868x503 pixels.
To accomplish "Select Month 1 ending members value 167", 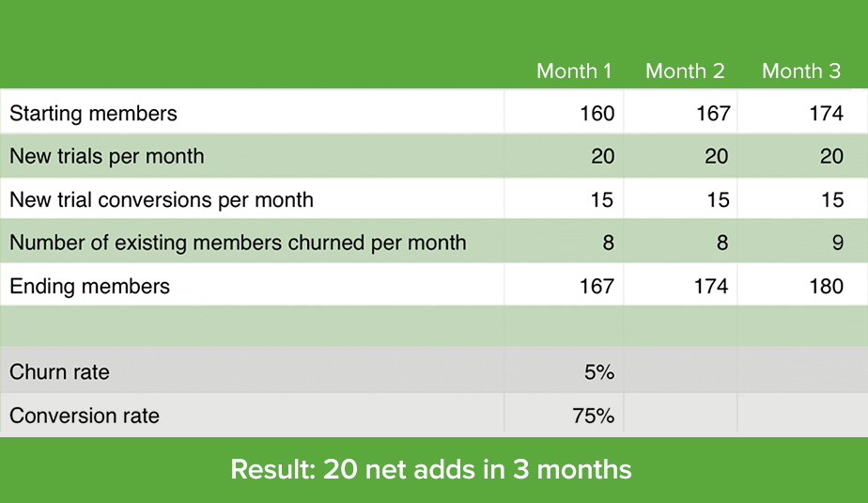I will point(597,286).
